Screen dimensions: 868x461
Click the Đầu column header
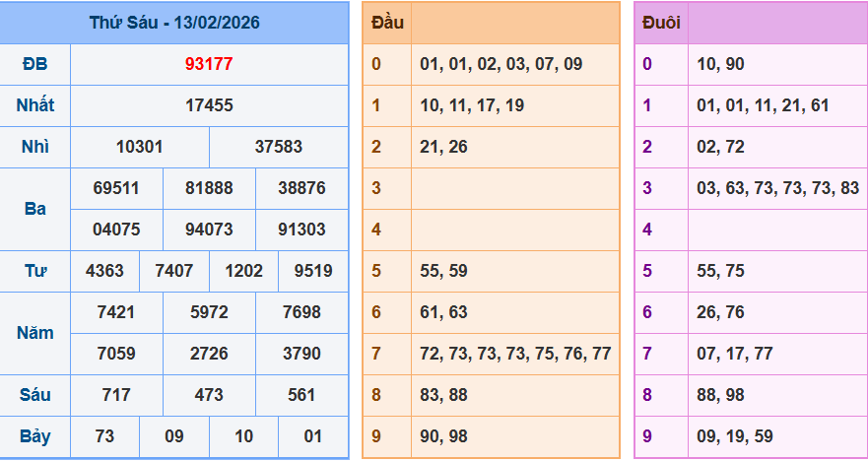pos(386,23)
